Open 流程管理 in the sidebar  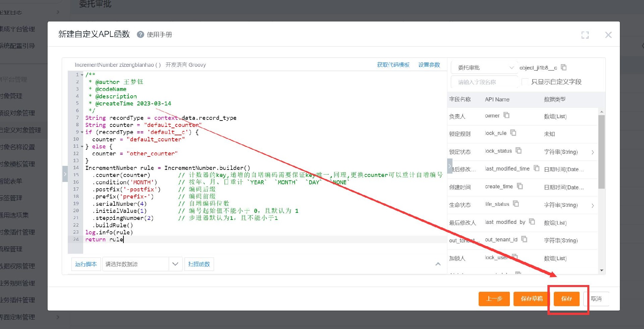click(x=11, y=249)
